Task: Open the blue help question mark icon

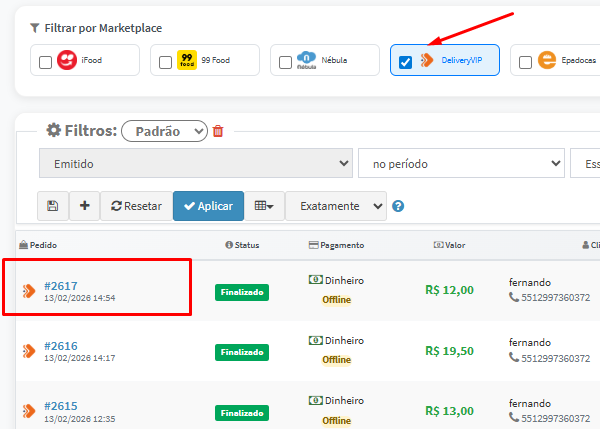Action: tap(398, 207)
